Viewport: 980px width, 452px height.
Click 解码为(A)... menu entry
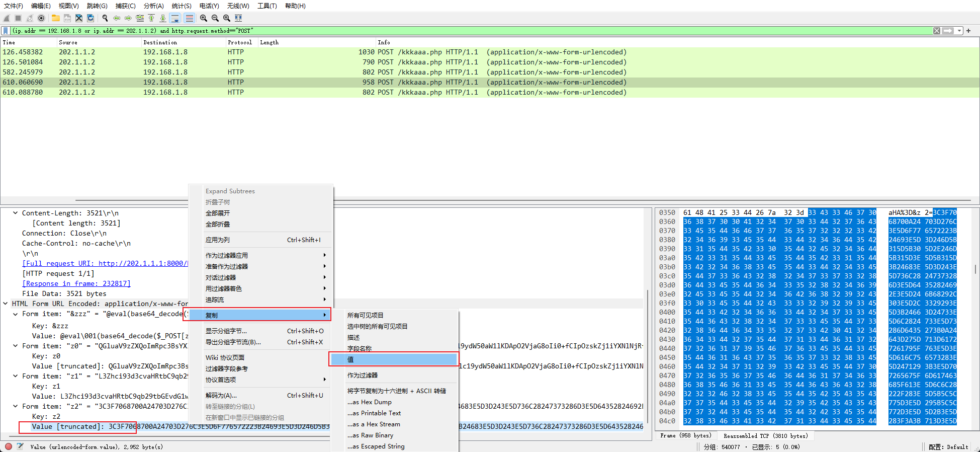[260, 395]
